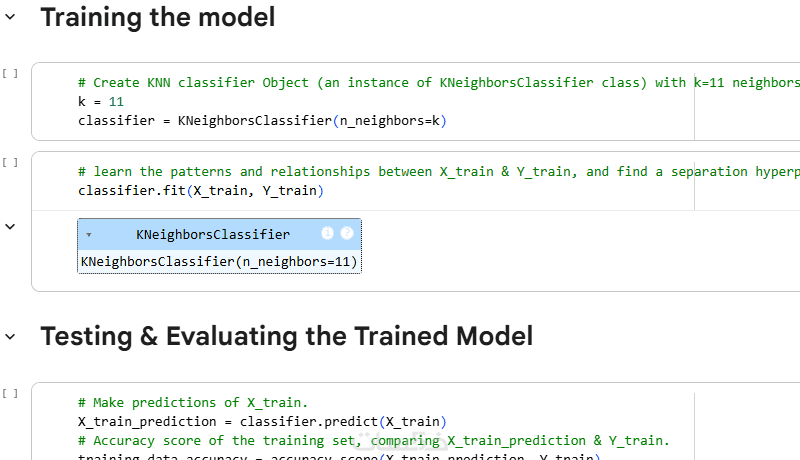Run the X_train predictions cell
Image resolution: width=800 pixels, height=460 pixels.
(10, 393)
